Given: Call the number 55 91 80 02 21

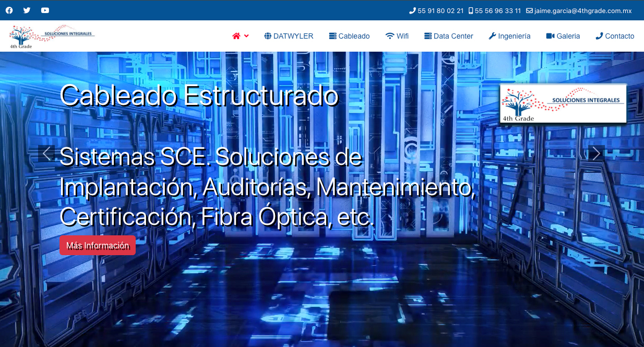Looking at the screenshot, I should (440, 10).
